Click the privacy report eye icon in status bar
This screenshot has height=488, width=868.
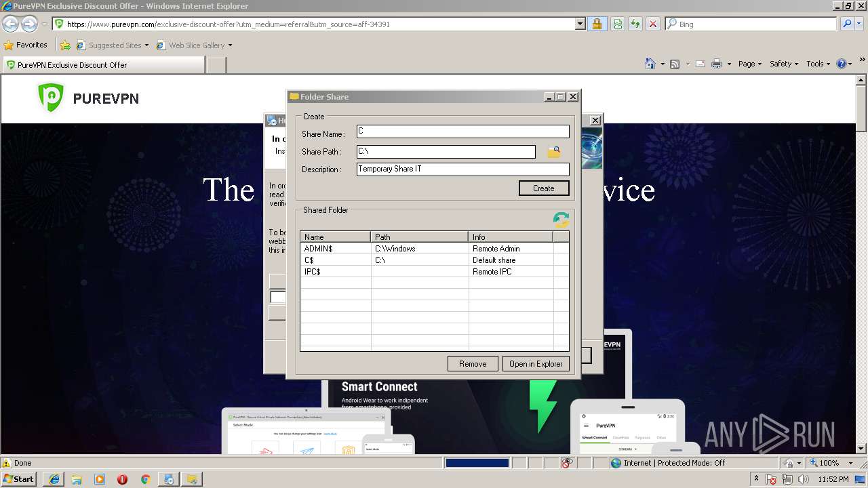(567, 463)
